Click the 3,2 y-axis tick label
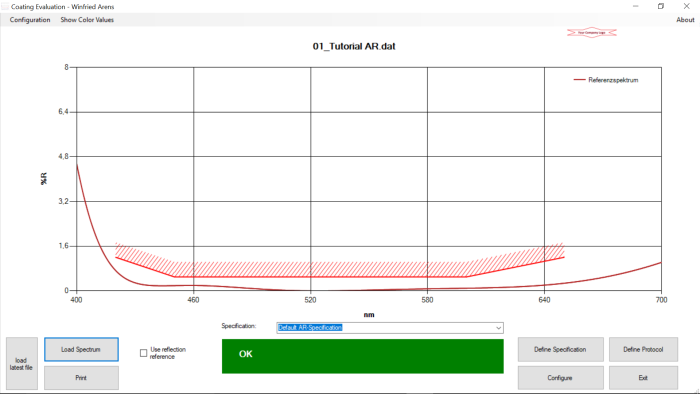Image resolution: width=700 pixels, height=394 pixels. coord(63,201)
